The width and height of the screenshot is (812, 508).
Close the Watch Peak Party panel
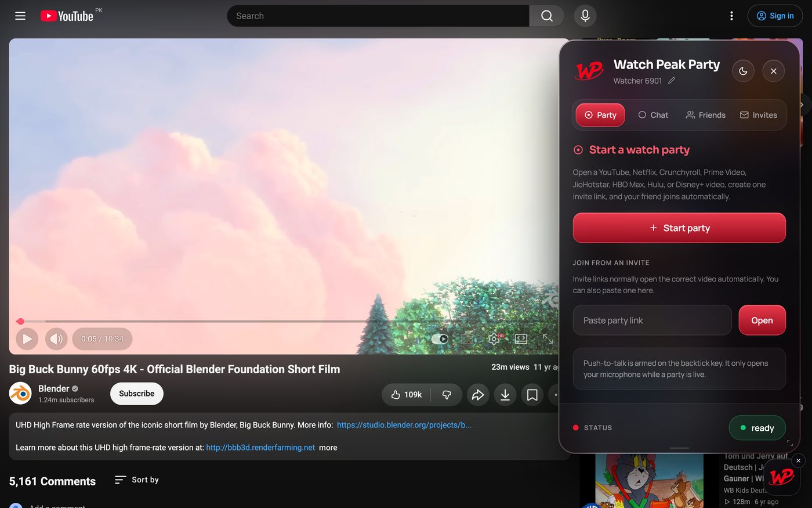click(774, 71)
